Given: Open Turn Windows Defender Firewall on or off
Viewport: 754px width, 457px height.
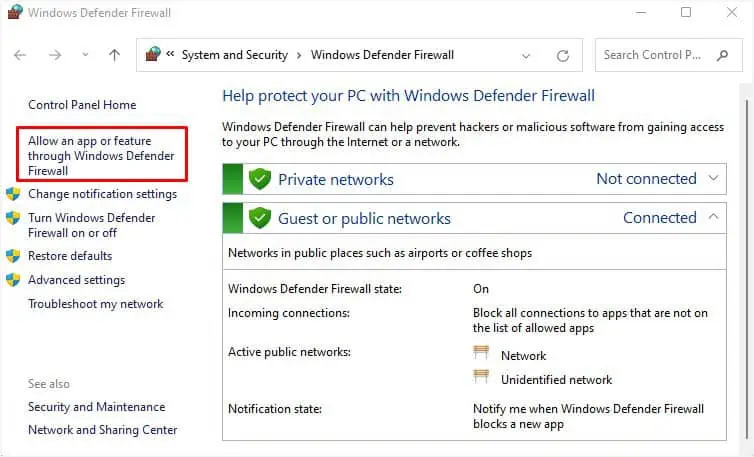Looking at the screenshot, I should pos(91,225).
